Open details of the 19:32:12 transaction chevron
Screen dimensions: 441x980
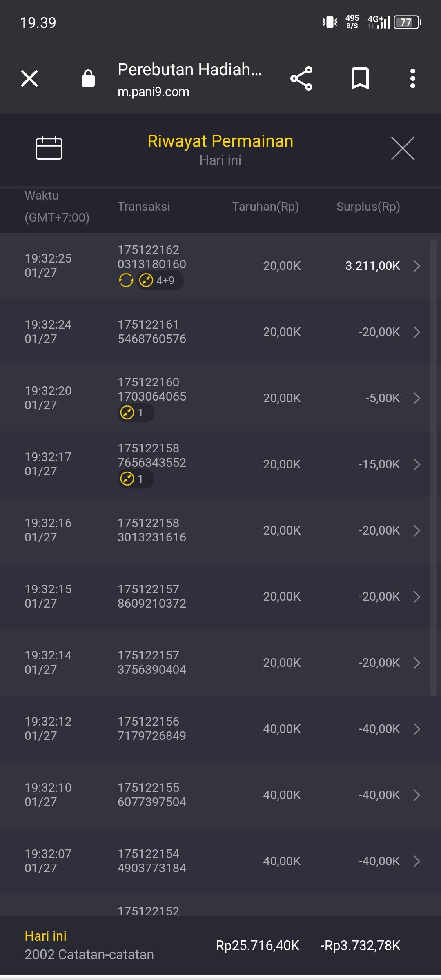[416, 729]
